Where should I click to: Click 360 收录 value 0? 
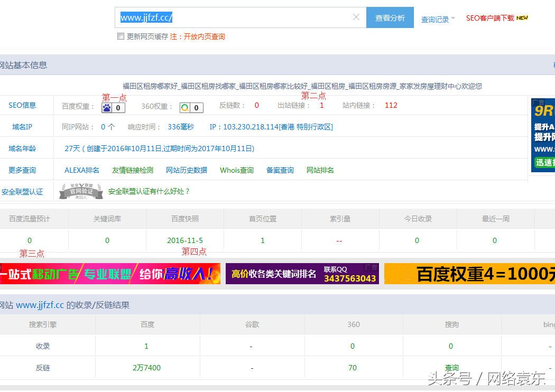352,346
